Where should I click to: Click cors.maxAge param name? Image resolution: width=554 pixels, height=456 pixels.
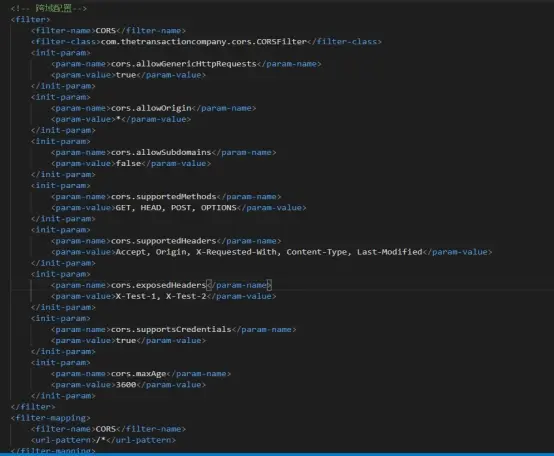[x=138, y=374]
